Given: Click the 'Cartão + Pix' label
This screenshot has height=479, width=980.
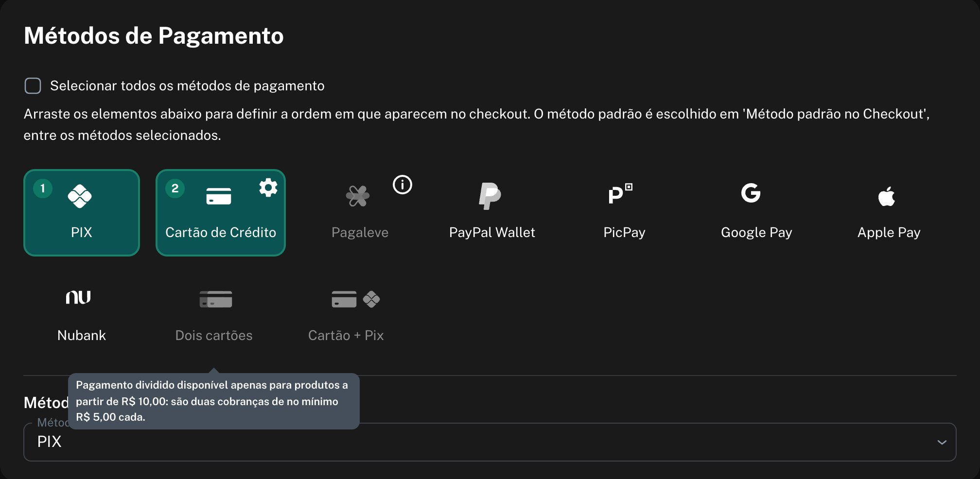Looking at the screenshot, I should pyautogui.click(x=346, y=335).
